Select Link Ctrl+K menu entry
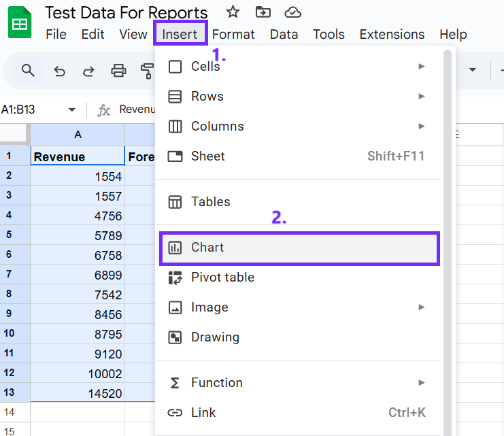Viewport: 504px width, 436px height. 298,413
